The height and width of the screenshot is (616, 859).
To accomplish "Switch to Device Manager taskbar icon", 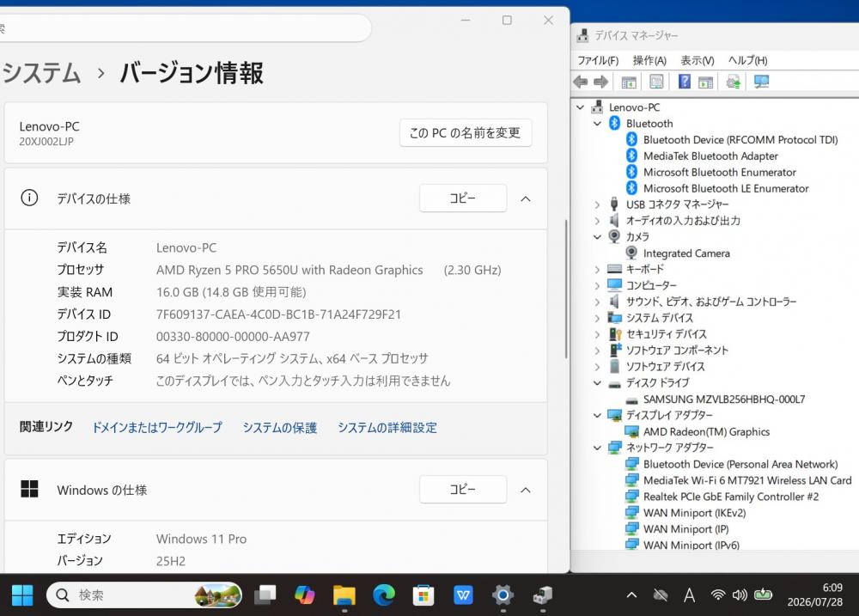I will 542,595.
